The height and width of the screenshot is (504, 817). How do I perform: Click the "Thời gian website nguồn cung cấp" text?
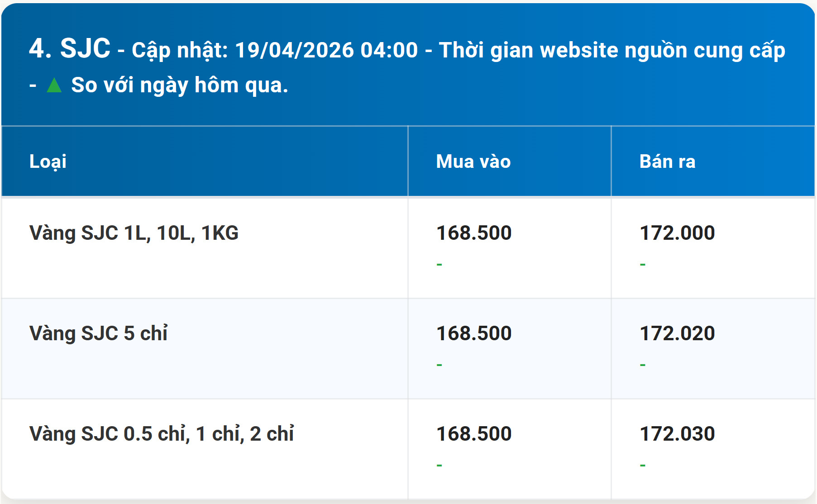coord(612,50)
